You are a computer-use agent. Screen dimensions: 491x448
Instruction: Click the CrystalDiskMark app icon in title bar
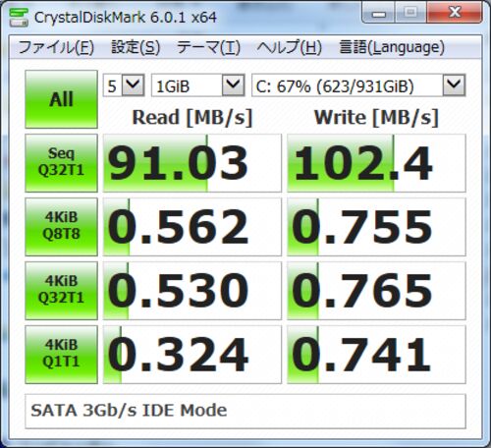coord(19,17)
